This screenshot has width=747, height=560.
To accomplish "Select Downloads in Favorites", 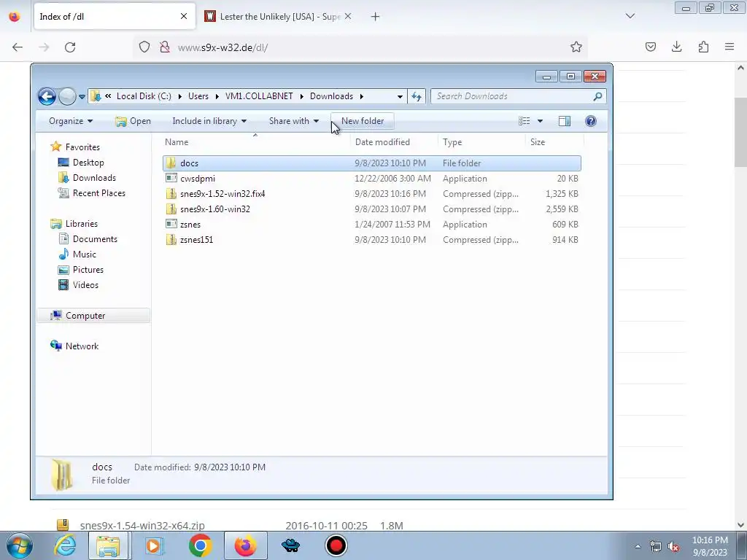I will coord(94,178).
